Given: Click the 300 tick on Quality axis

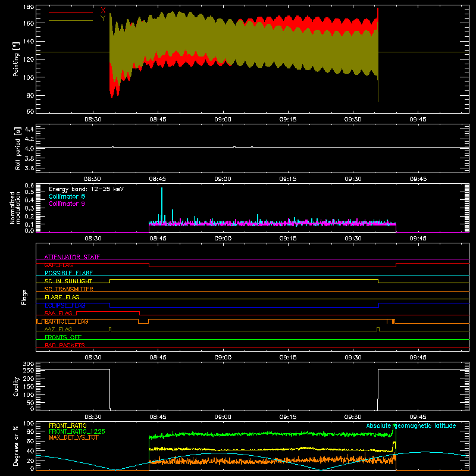Looking at the screenshot, I should pos(29,364).
